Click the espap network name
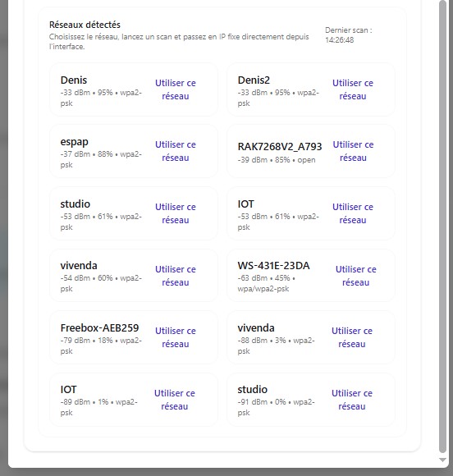 (75, 142)
